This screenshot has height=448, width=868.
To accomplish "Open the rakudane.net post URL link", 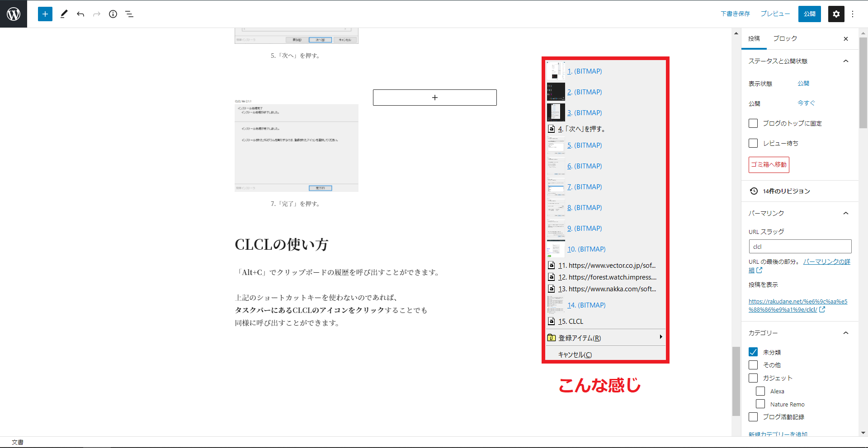I will point(798,305).
